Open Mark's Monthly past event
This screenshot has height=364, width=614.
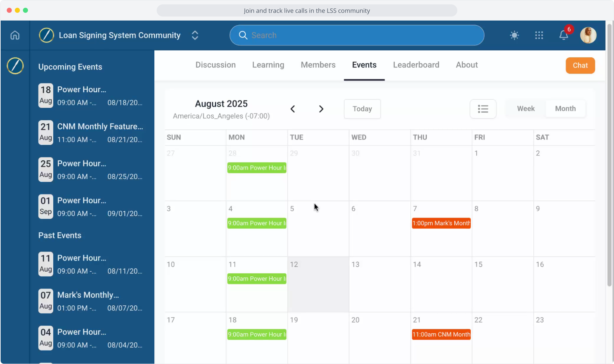91,301
